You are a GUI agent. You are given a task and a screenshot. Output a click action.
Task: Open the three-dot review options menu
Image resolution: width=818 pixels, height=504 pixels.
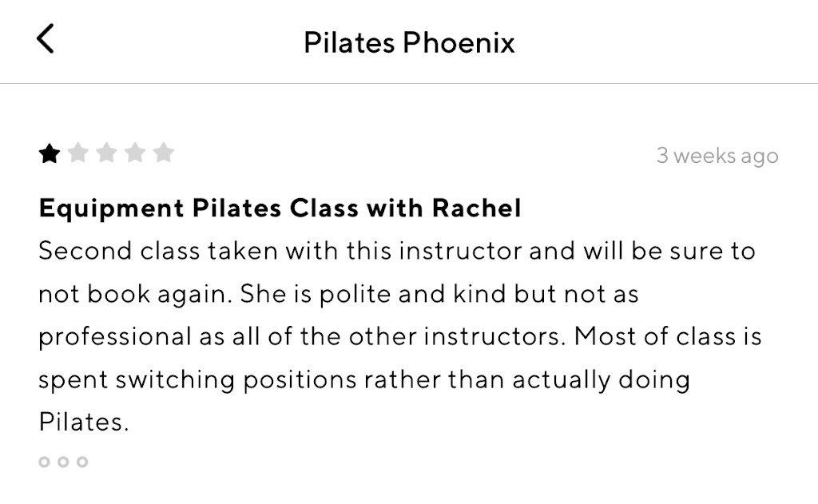coord(63,462)
